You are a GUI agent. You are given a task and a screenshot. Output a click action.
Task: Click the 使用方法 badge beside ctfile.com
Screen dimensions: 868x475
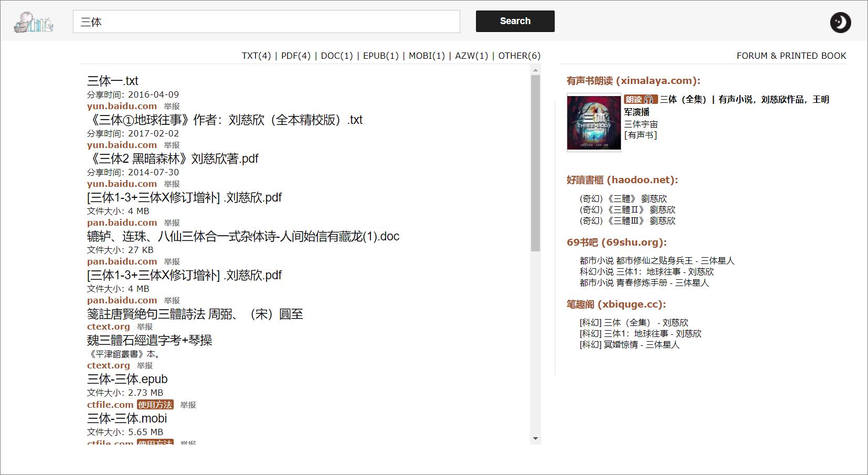(x=155, y=405)
